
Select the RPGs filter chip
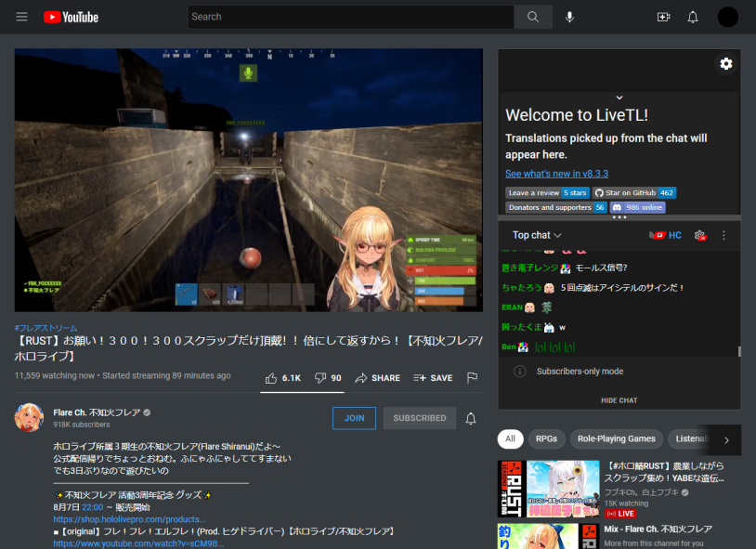(x=546, y=438)
